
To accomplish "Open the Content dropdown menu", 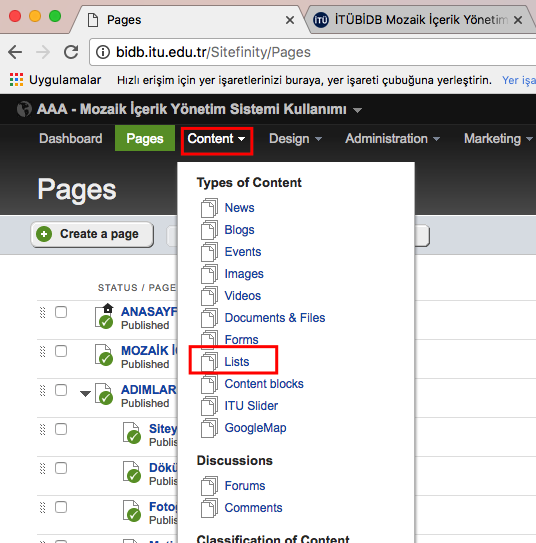I will pos(217,139).
